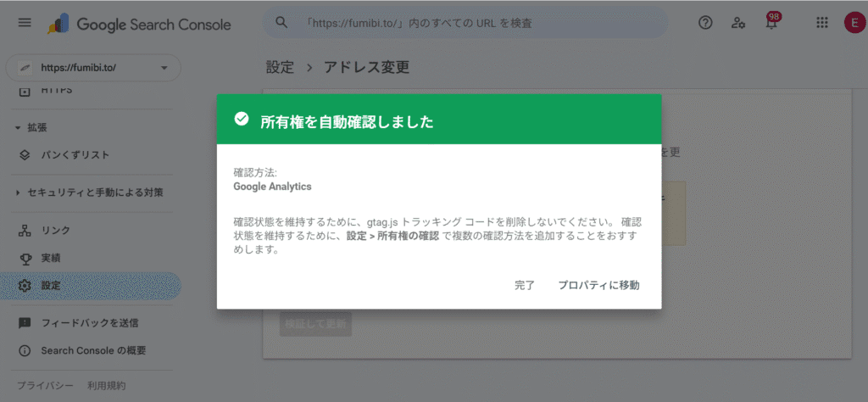Open the https://fumibi.to/ property selector
The image size is (868, 402).
[x=93, y=68]
